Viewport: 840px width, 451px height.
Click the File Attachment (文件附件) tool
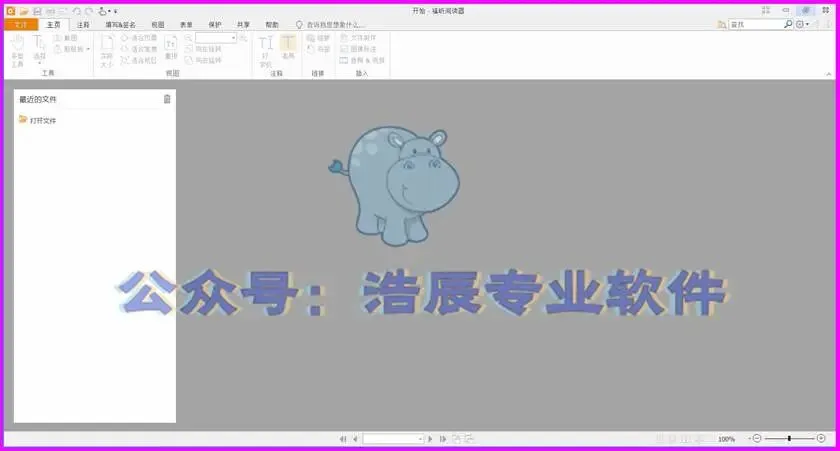(358, 38)
